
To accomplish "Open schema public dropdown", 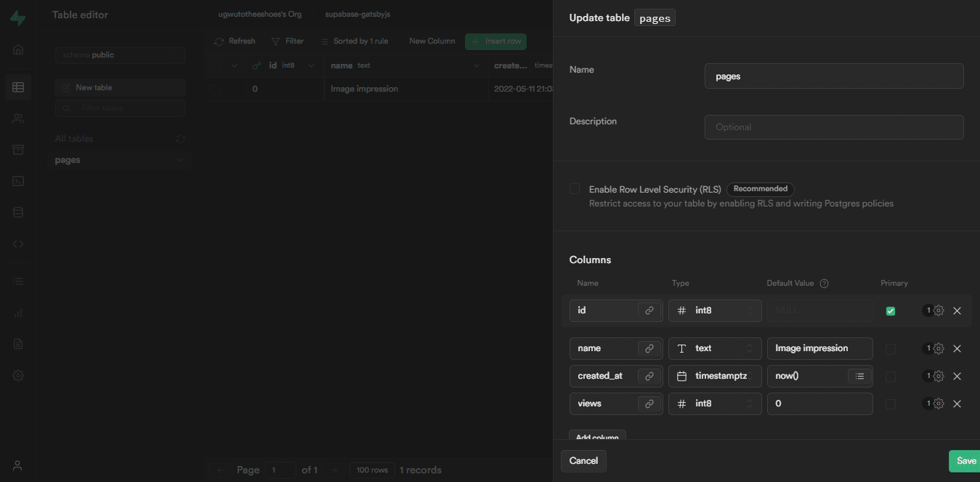I will tap(120, 55).
